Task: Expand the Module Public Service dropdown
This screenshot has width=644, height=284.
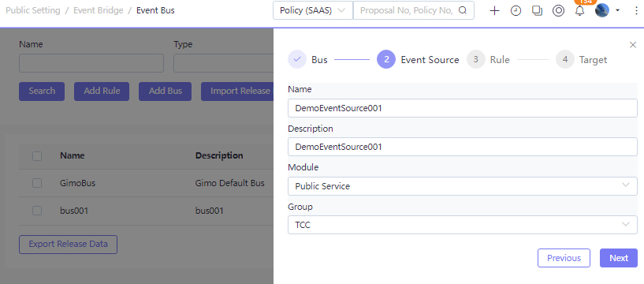Action: coord(463,186)
